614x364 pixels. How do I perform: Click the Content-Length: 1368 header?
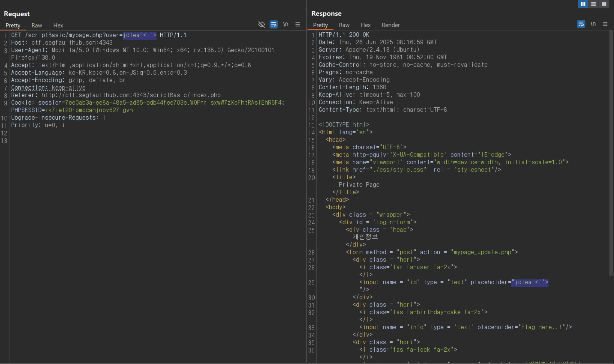click(x=352, y=87)
